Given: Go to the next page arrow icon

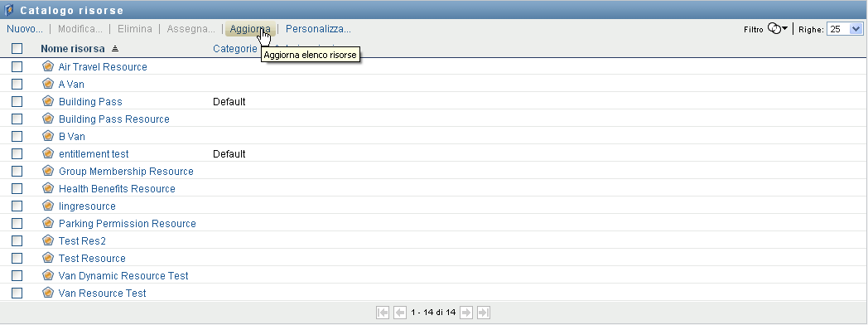Looking at the screenshot, I should 466,313.
